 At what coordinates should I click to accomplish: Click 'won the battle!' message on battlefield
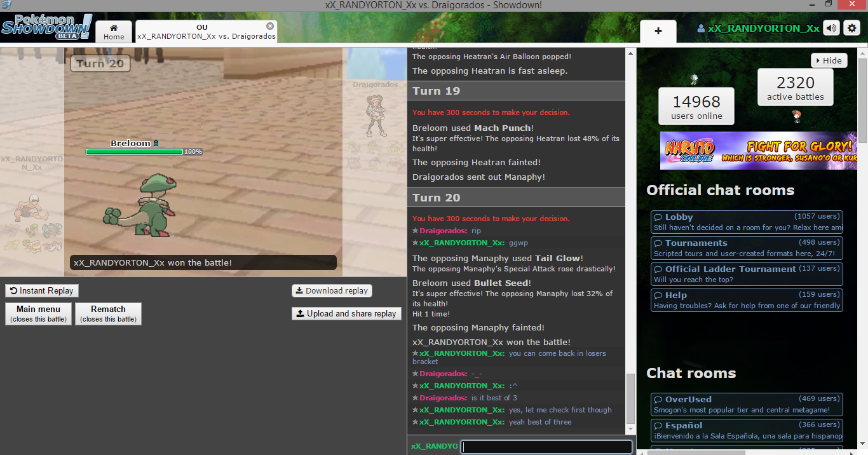(x=203, y=262)
